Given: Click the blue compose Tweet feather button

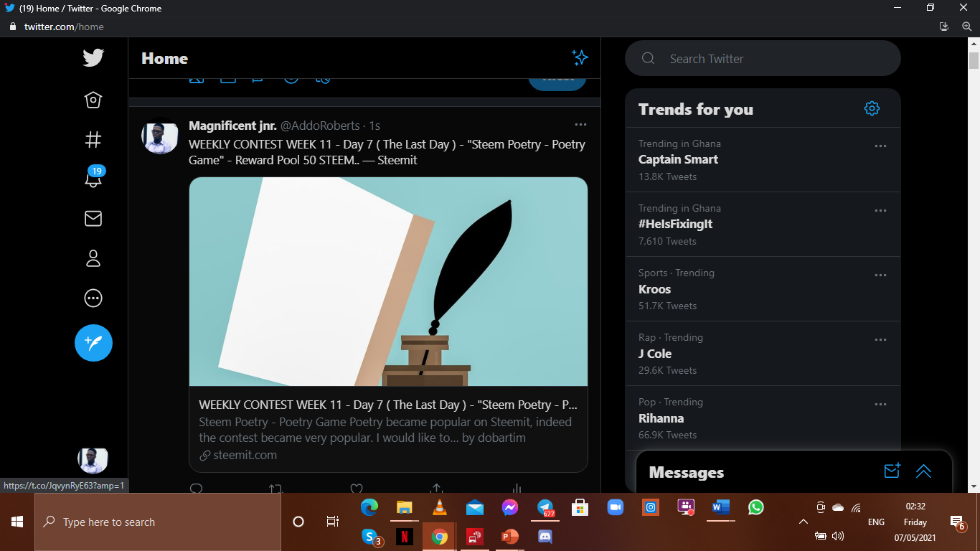Looking at the screenshot, I should pos(93,342).
